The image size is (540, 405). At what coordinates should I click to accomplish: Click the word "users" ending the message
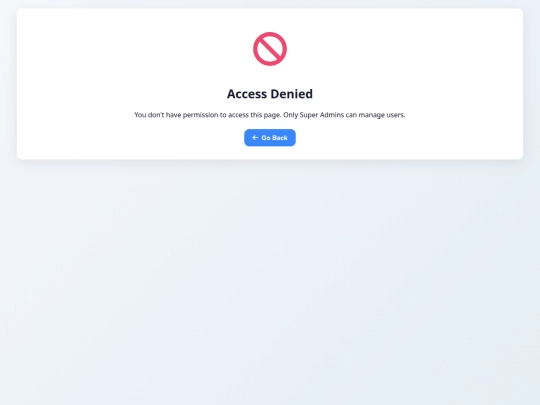396,115
